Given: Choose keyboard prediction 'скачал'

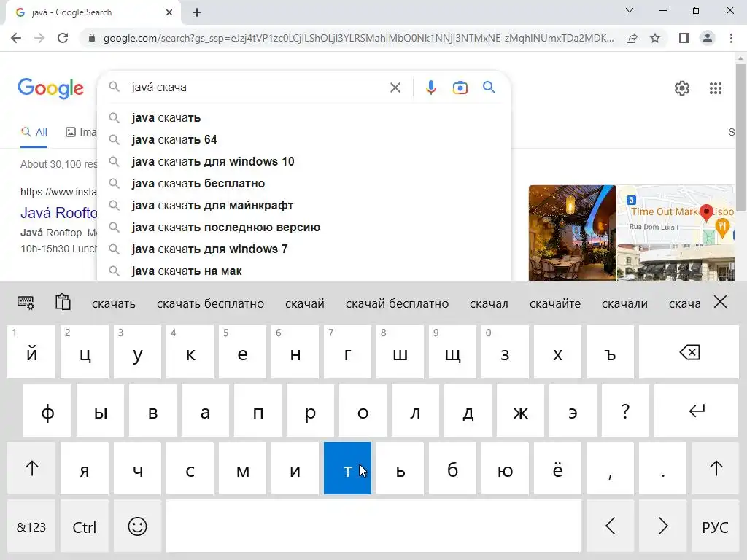Looking at the screenshot, I should tap(489, 303).
